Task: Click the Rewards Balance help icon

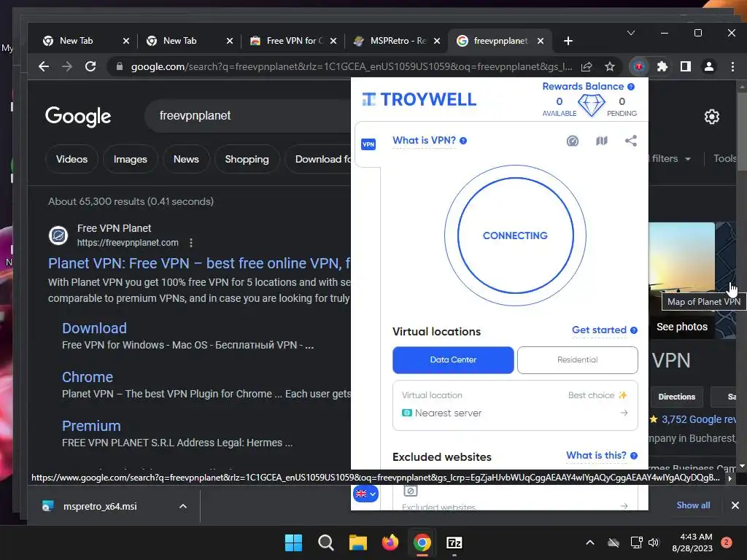Action: pos(631,87)
